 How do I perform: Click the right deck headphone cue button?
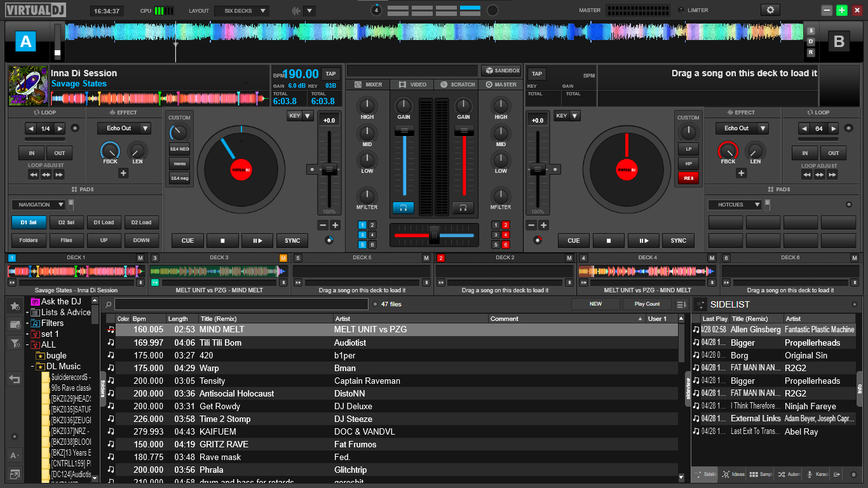point(463,208)
